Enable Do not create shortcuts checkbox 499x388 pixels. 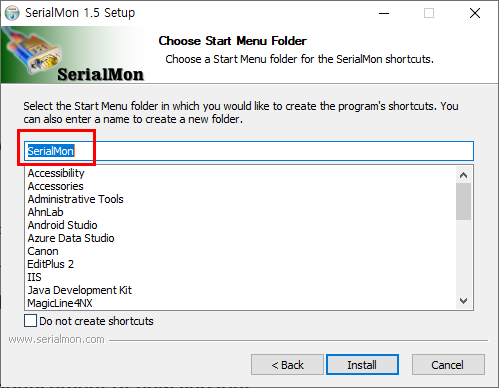pyautogui.click(x=30, y=321)
